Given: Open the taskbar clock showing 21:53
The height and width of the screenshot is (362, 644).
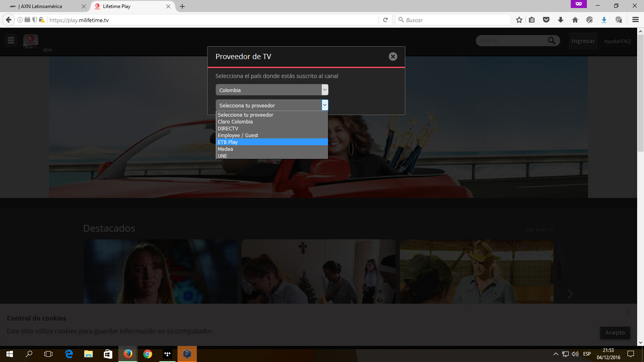Looking at the screenshot, I should (608, 354).
